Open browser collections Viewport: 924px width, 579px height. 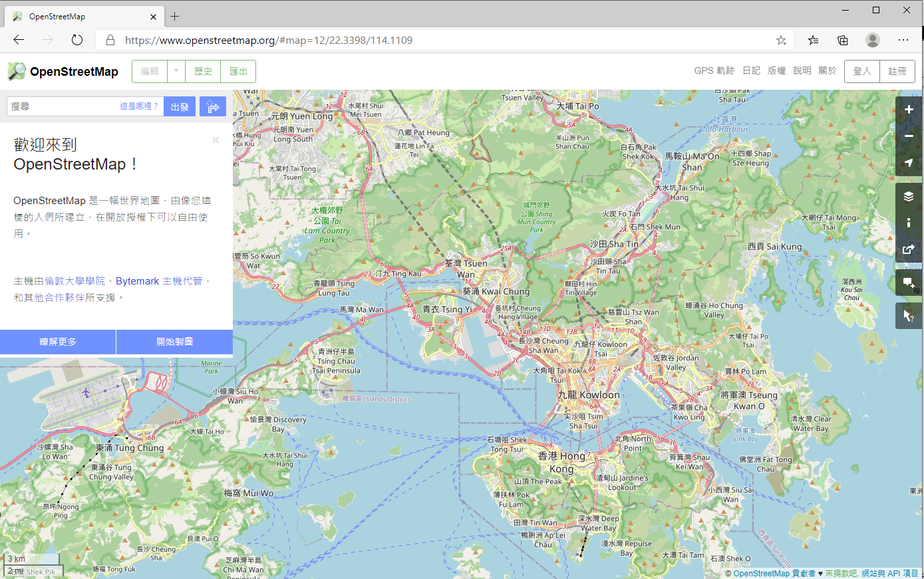coord(843,40)
